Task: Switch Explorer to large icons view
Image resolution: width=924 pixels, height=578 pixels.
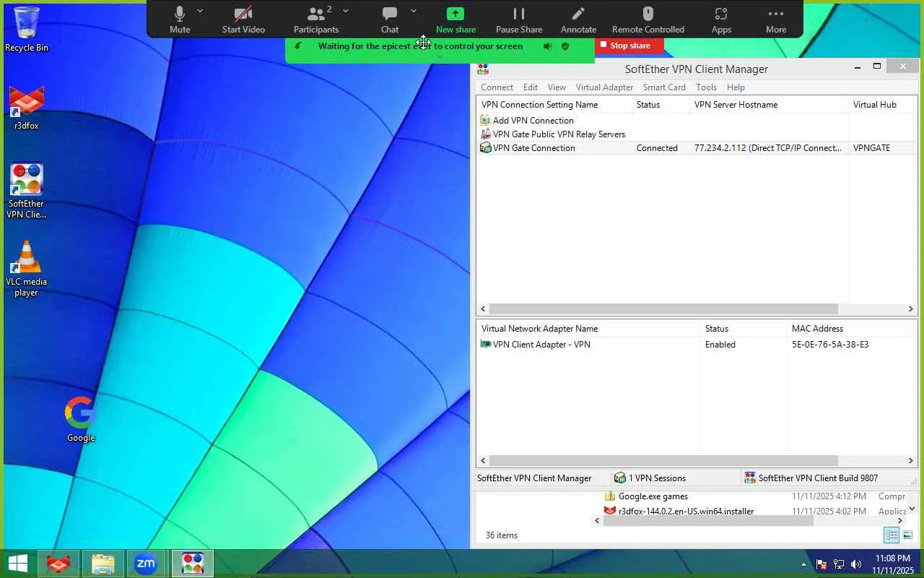Action: click(907, 535)
